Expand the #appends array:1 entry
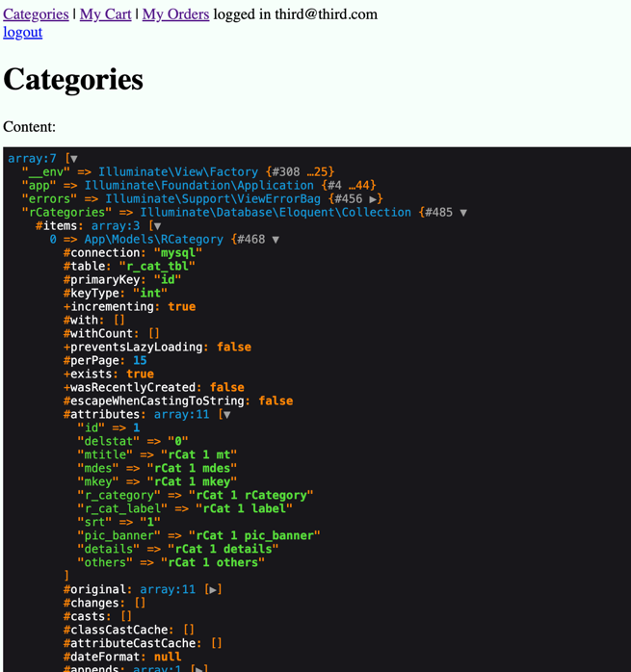The image size is (631, 672). point(199,669)
